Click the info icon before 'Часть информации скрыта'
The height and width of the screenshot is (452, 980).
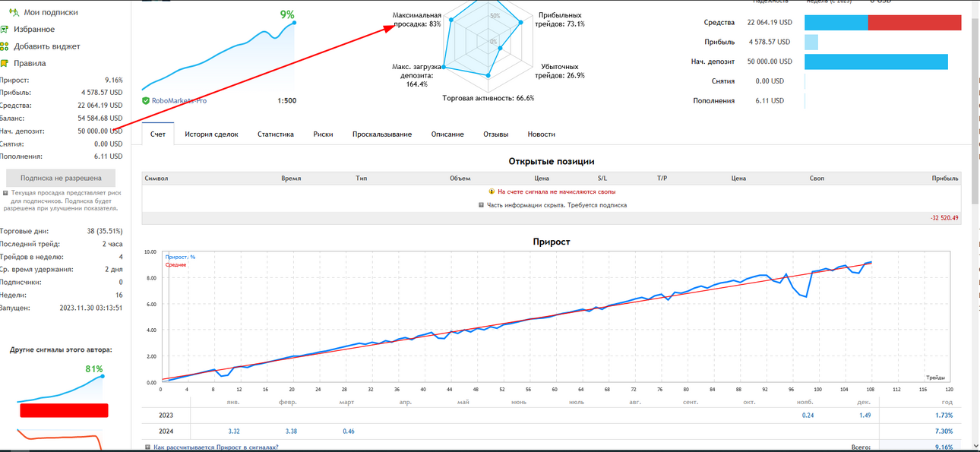(x=481, y=205)
